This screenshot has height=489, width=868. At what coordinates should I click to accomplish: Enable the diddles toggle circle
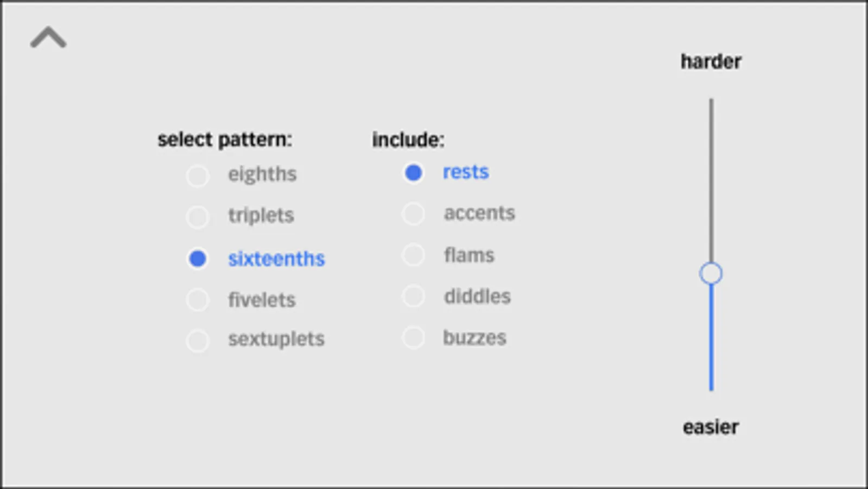[x=413, y=296]
